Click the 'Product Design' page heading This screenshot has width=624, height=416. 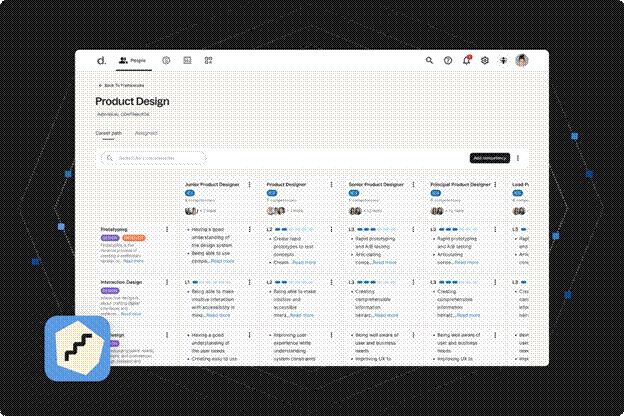click(132, 102)
